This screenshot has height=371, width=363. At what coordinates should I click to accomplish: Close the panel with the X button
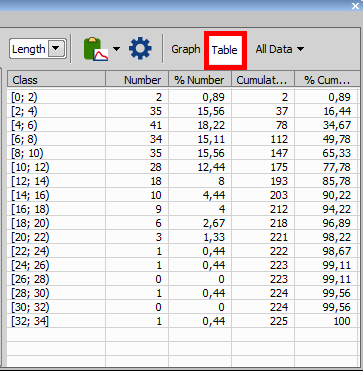click(x=355, y=6)
